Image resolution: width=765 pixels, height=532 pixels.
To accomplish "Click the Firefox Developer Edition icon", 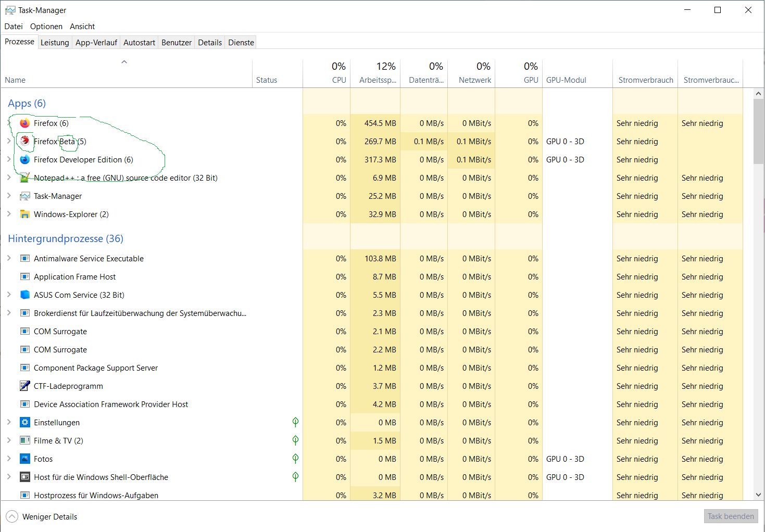I will coord(24,160).
